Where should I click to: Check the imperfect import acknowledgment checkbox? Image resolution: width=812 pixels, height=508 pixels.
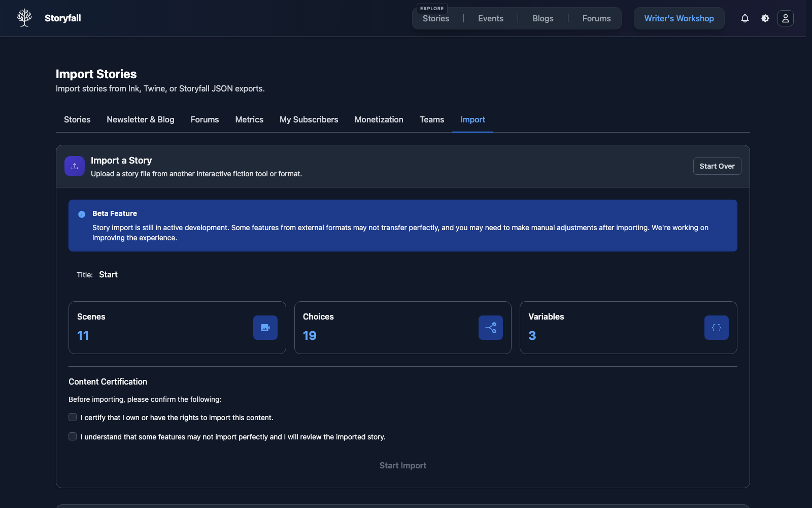pyautogui.click(x=73, y=436)
